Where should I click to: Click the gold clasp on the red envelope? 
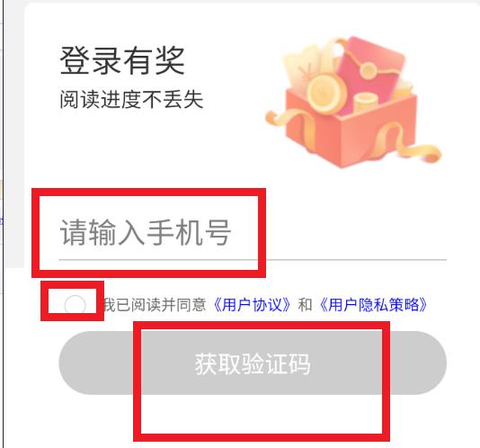click(x=368, y=70)
